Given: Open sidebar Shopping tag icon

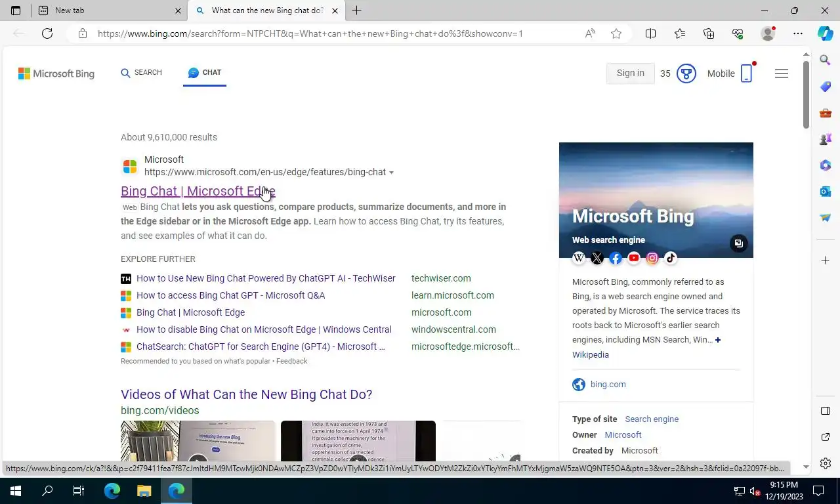Looking at the screenshot, I should coord(826,87).
